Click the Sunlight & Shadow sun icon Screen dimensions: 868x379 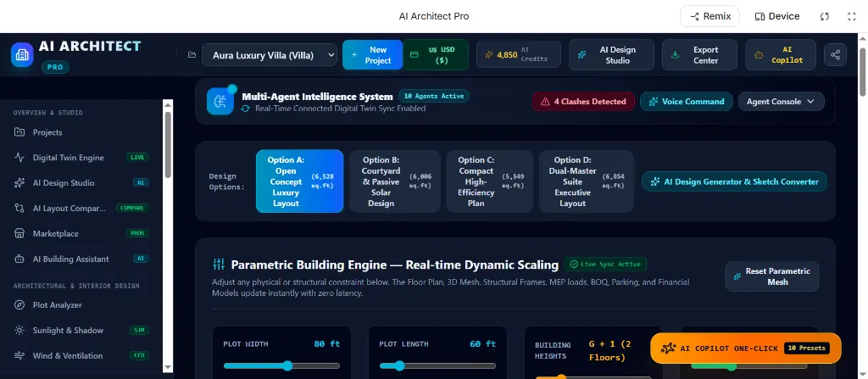point(19,330)
